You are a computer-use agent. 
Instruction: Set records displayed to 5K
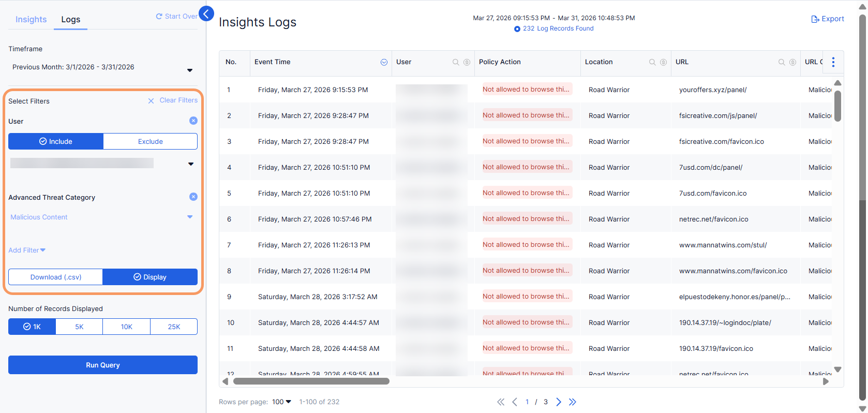(x=79, y=327)
